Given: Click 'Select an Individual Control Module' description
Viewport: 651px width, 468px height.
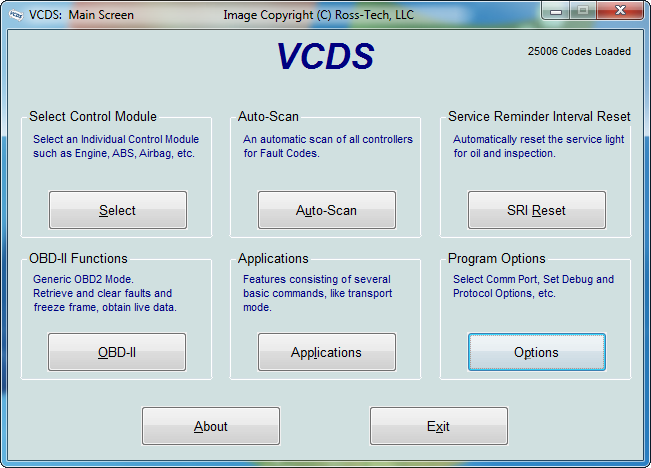Looking at the screenshot, I should click(116, 139).
